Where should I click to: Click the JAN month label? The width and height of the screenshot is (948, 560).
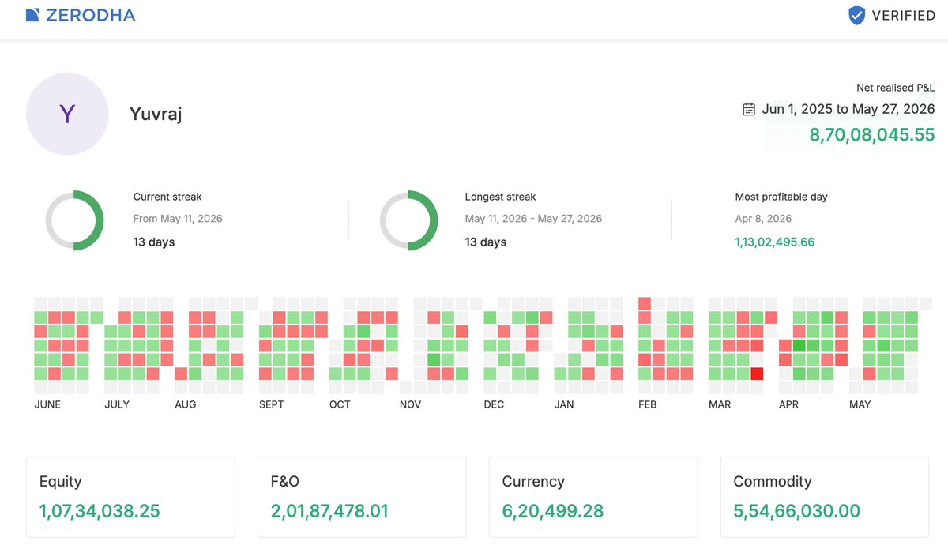564,404
